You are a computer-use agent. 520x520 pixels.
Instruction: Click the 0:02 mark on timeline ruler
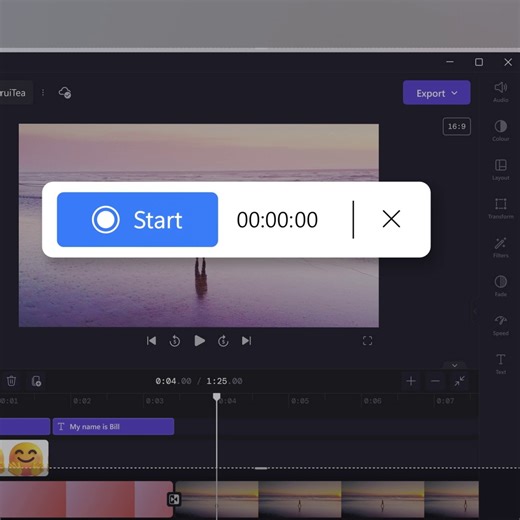82,401
